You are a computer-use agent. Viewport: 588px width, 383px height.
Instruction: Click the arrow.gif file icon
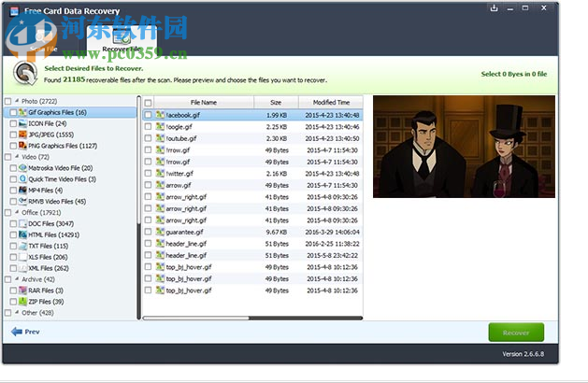click(160, 185)
